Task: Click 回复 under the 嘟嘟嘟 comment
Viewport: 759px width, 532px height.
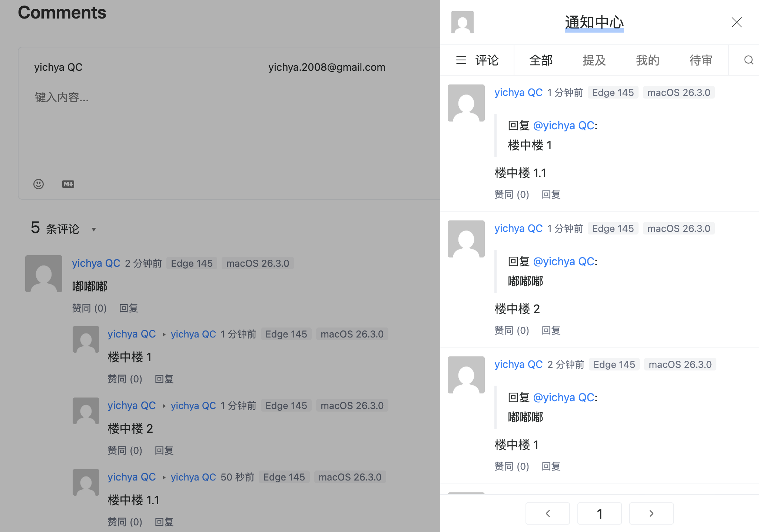Action: pos(129,308)
